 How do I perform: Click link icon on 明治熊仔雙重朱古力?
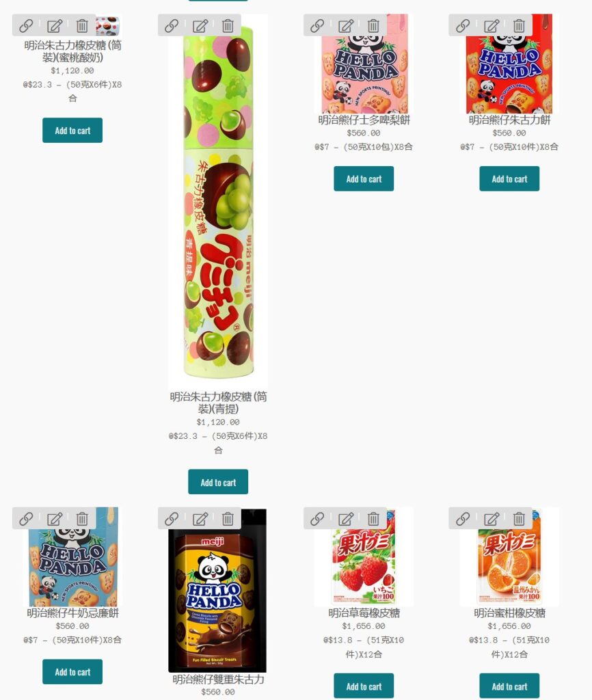pos(172,519)
